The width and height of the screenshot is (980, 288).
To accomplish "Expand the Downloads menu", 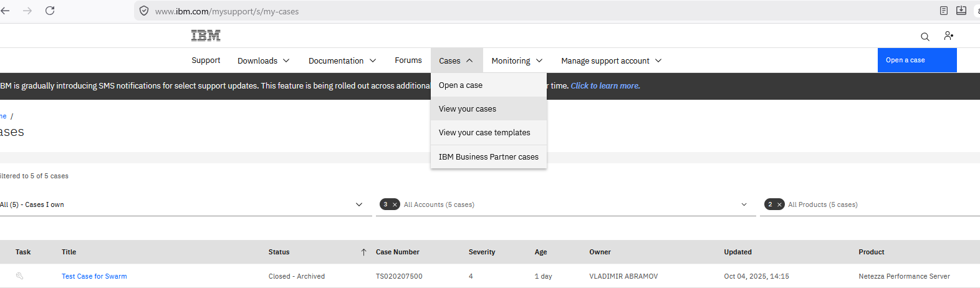I will pos(264,60).
